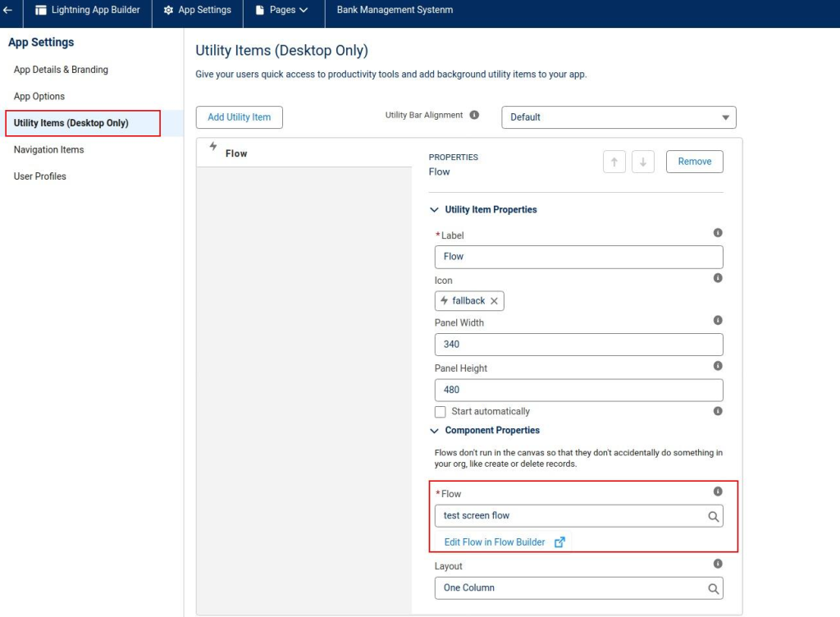The width and height of the screenshot is (840, 617).
Task: Click the PROPERTIES label
Action: click(x=453, y=158)
